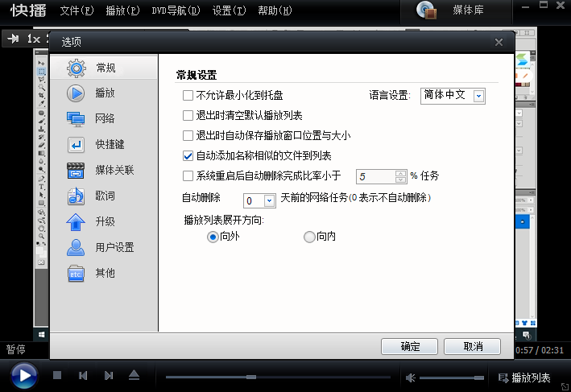Viewport: 571px width, 392px height.
Task: Open the 升级 upgrade settings category
Action: pos(104,221)
